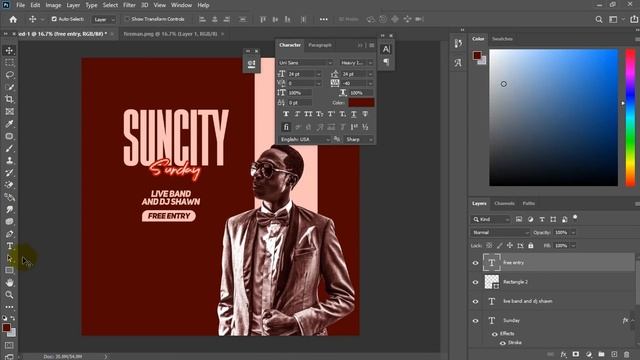
Task: Click foreground color swatch in Color panel
Action: (x=477, y=56)
